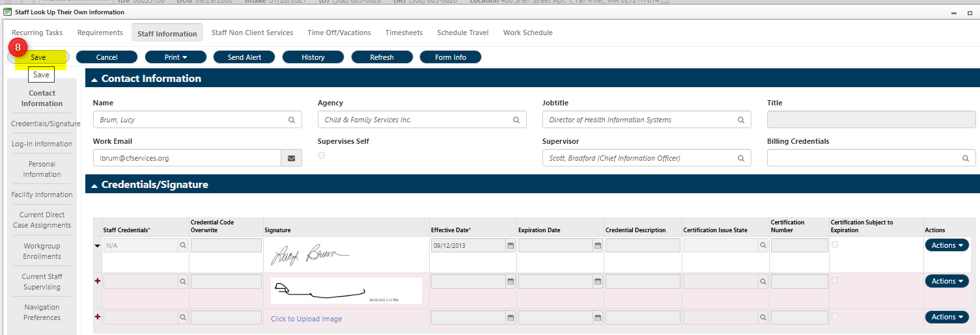Viewport: 980px width, 335px height.
Task: Open Current Staff Supervising in sidebar
Action: pos(42,282)
